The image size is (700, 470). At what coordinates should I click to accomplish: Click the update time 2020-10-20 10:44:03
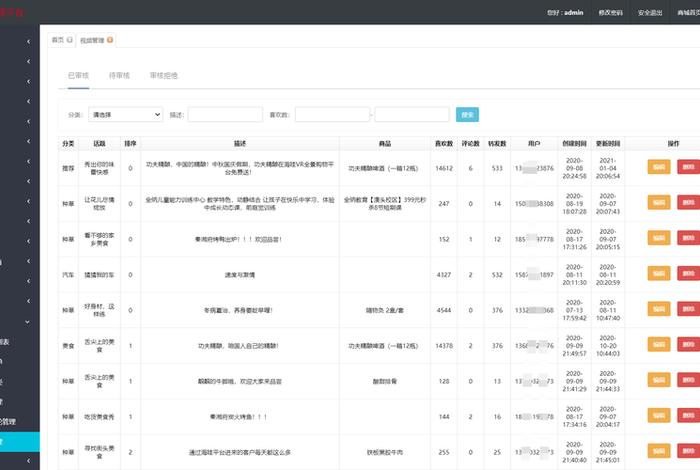(x=608, y=346)
